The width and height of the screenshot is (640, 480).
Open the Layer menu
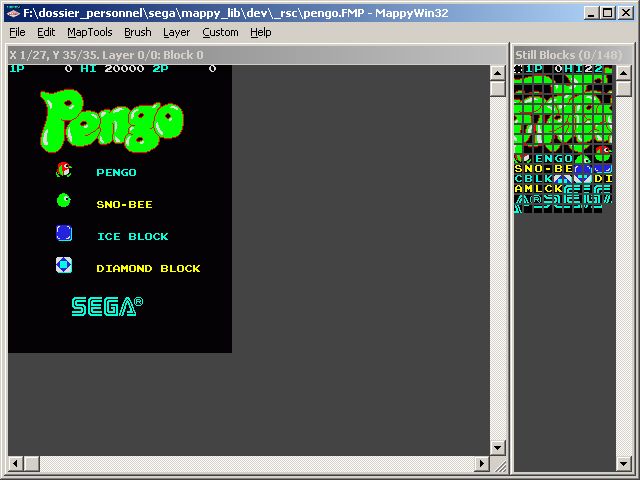tap(176, 32)
